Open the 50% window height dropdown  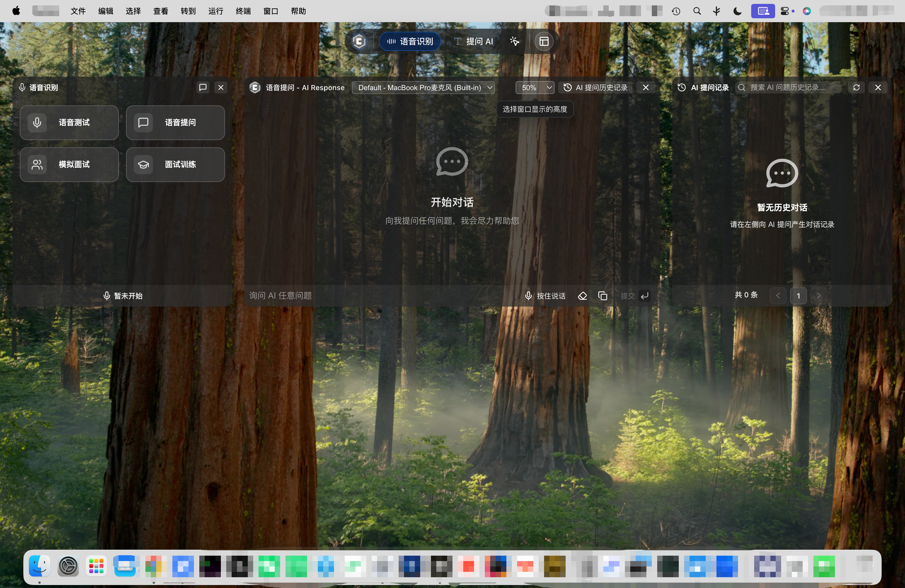(x=535, y=87)
